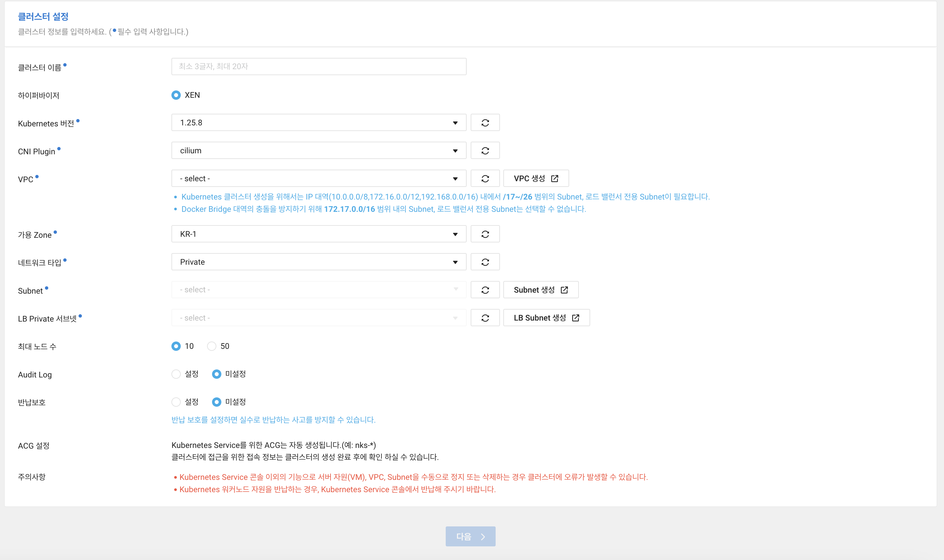
Task: Enable 반납보호 by choosing 설정
Action: (x=176, y=402)
